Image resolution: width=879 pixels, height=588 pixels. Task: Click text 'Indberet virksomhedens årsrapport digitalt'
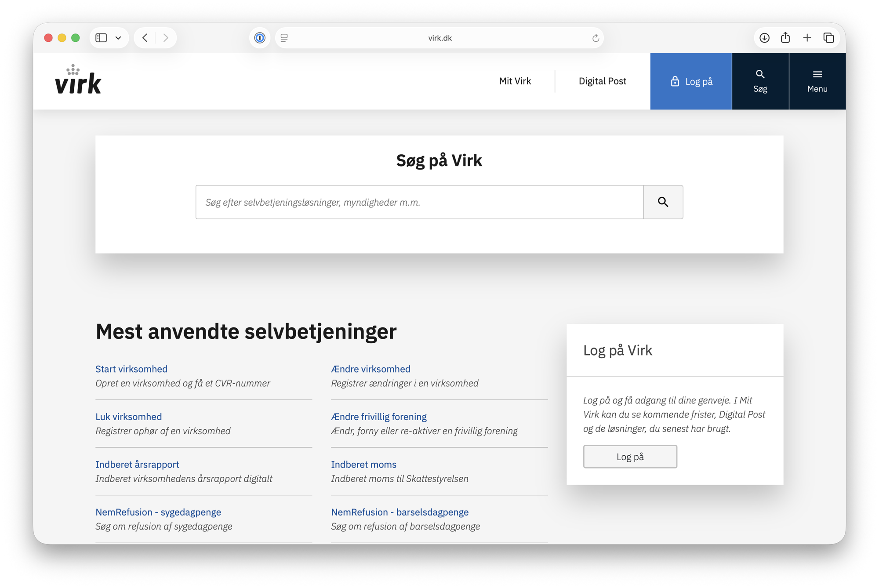(x=184, y=479)
